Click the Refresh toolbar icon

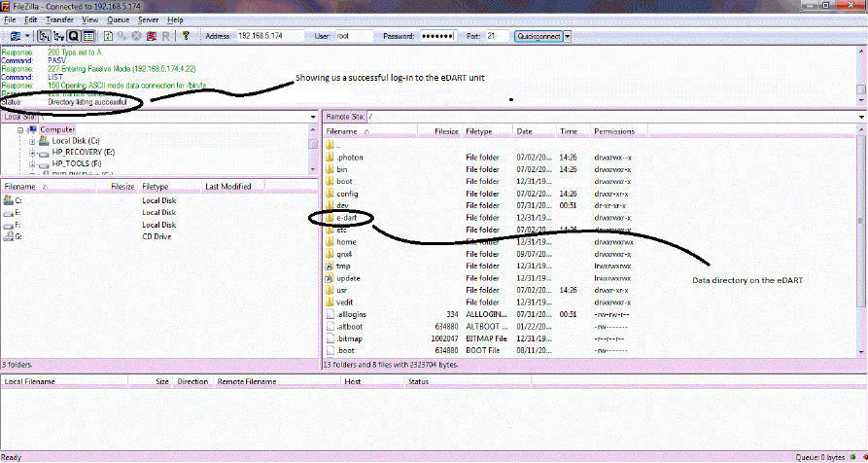tap(109, 36)
